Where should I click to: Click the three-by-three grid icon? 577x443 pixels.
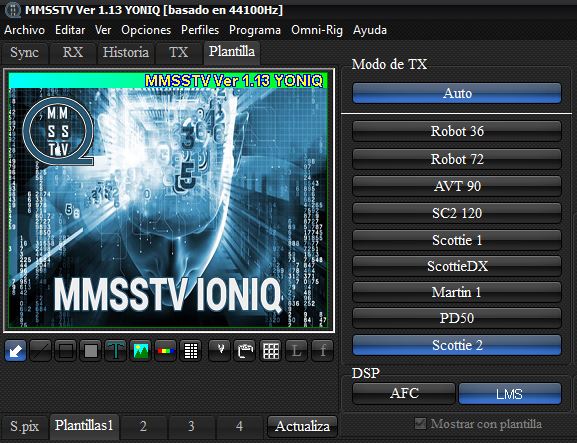[x=271, y=350]
